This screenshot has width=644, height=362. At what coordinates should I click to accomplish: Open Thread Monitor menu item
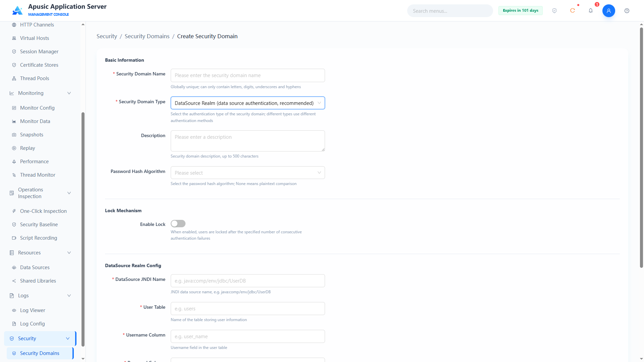[x=38, y=175]
